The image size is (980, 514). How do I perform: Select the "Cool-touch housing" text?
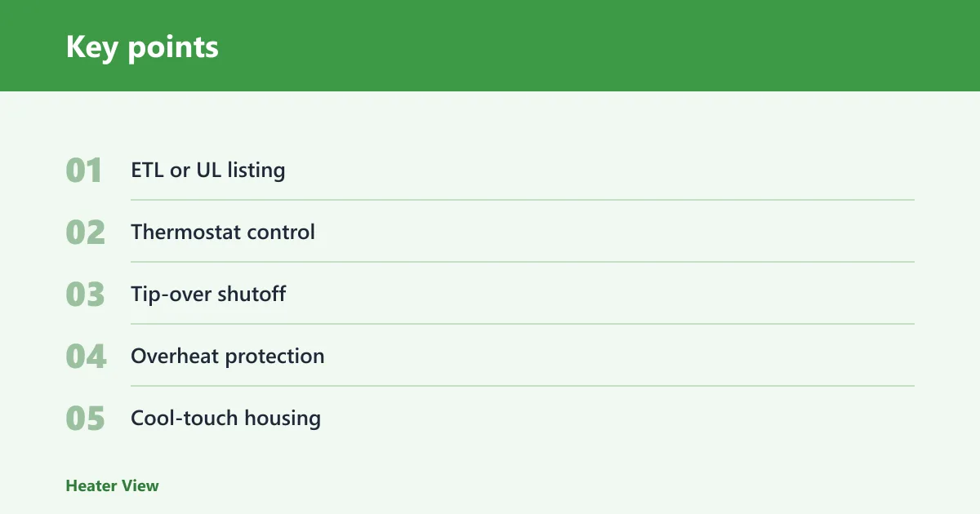[x=225, y=419]
